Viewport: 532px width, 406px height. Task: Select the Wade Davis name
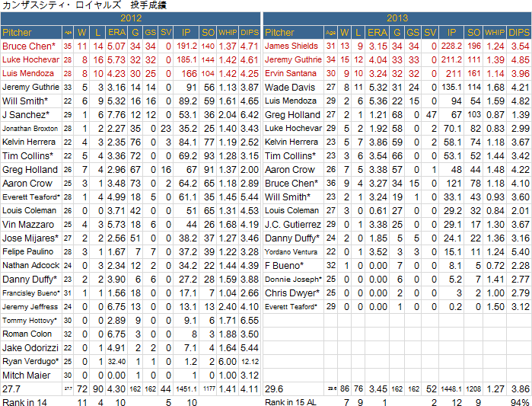(x=290, y=88)
